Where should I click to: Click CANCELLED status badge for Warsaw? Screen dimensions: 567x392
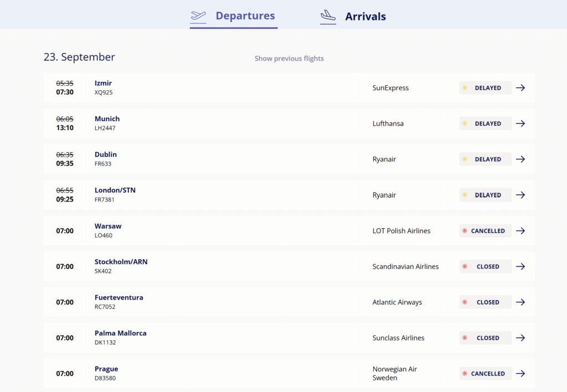coord(485,231)
